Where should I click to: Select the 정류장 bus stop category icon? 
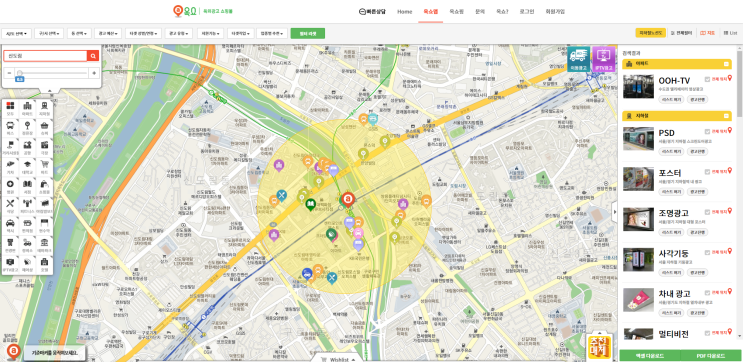pos(27,127)
